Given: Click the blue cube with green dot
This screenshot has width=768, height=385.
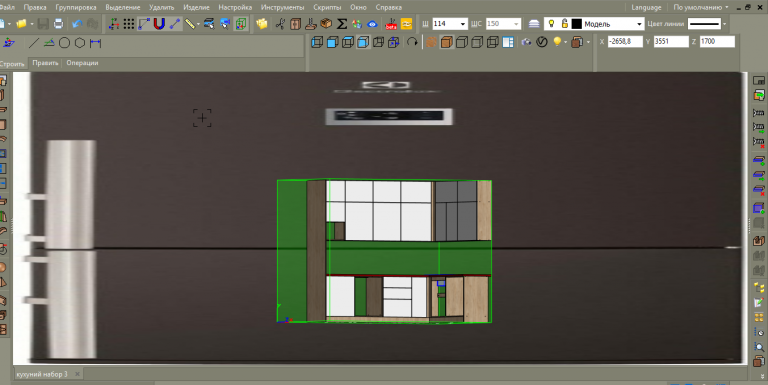Looking at the screenshot, I should (x=759, y=208).
